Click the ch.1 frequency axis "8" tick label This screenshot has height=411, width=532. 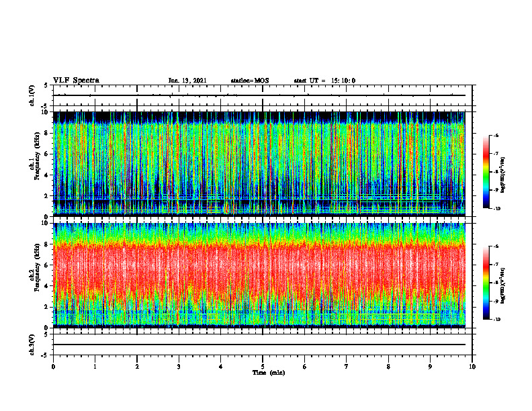click(46, 133)
